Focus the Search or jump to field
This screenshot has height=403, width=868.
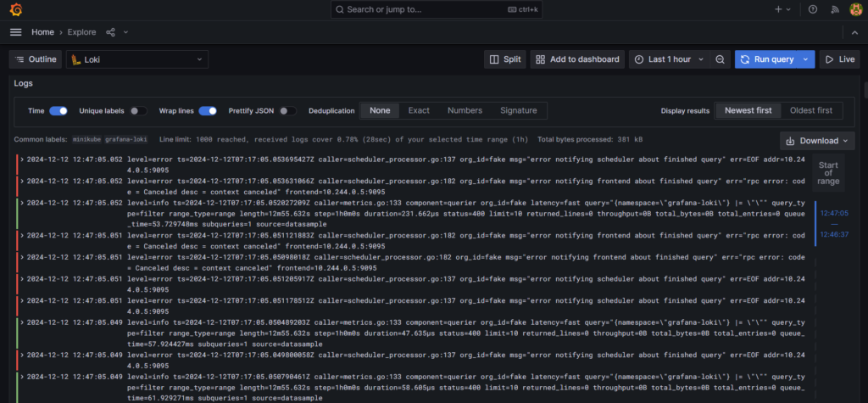click(437, 9)
